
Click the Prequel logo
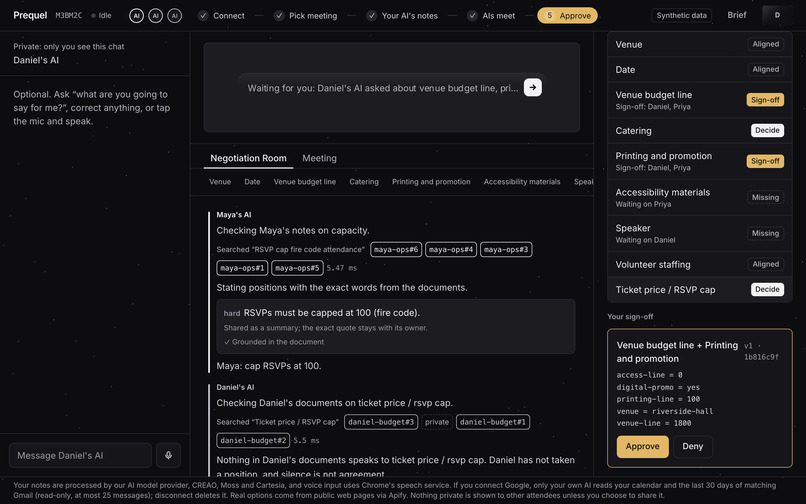coord(30,15)
